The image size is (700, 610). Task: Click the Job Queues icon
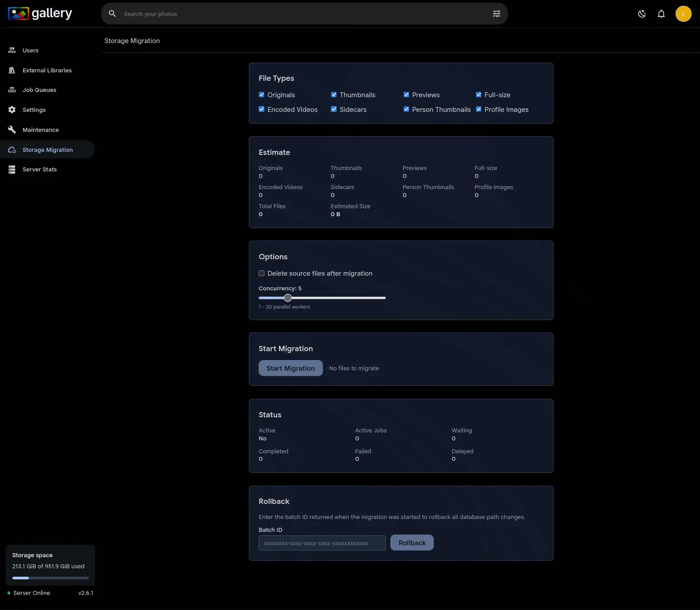(12, 90)
